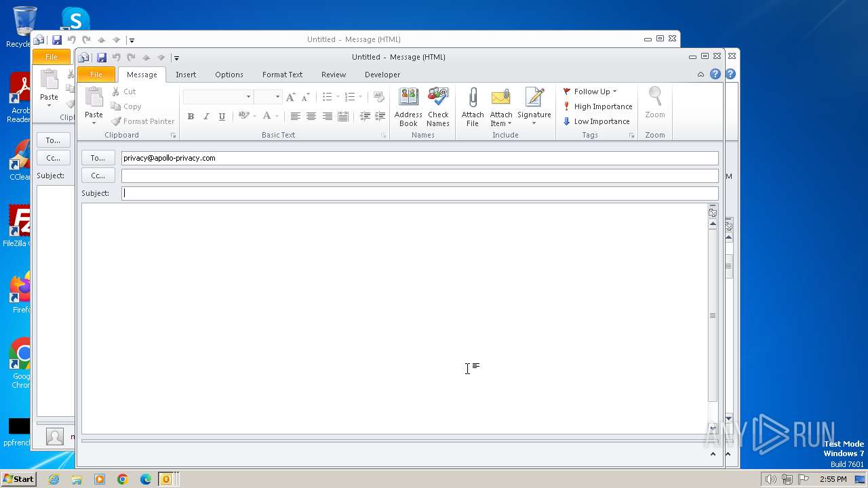Screen dimensions: 868x488
Task: Click the Windows Start button
Action: click(18, 479)
